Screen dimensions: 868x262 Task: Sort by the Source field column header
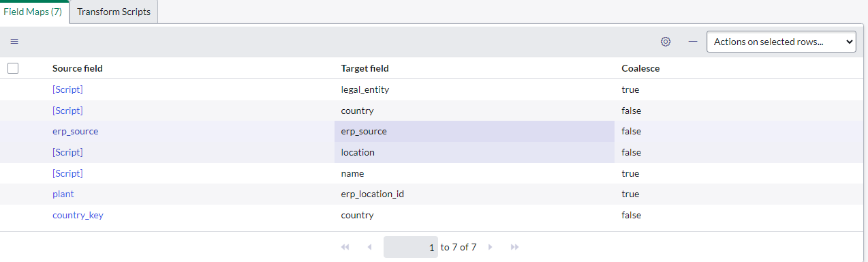(x=78, y=68)
